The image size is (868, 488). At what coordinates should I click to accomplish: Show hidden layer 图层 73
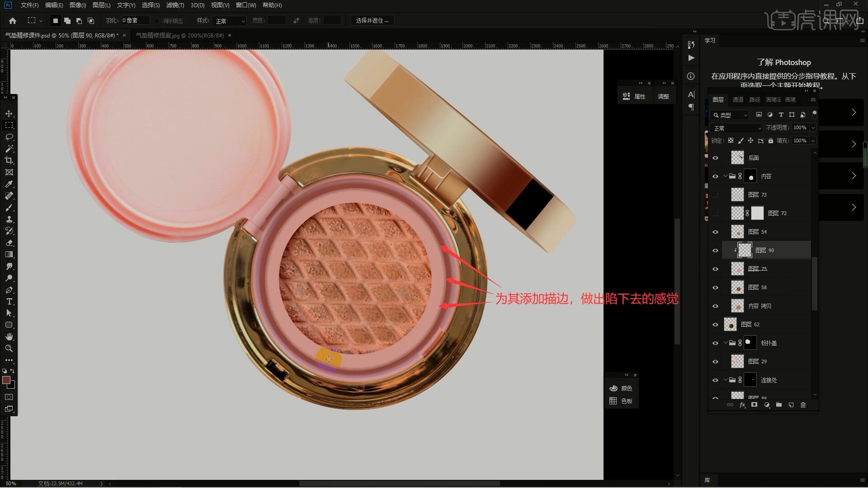coord(715,195)
